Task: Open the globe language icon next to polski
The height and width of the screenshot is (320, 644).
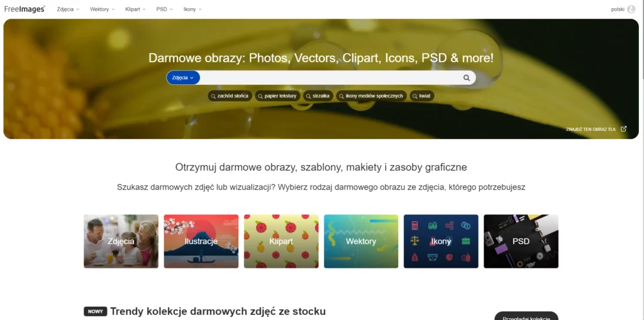Action: coord(631,9)
